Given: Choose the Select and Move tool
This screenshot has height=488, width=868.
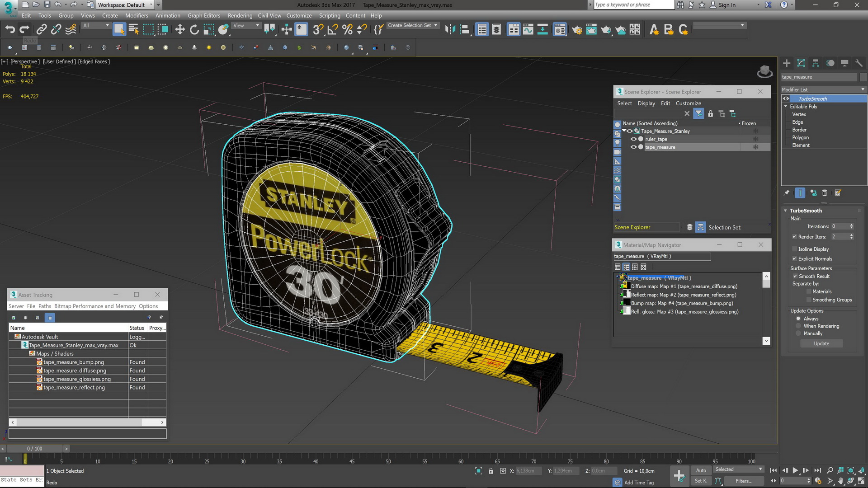Looking at the screenshot, I should tap(180, 30).
